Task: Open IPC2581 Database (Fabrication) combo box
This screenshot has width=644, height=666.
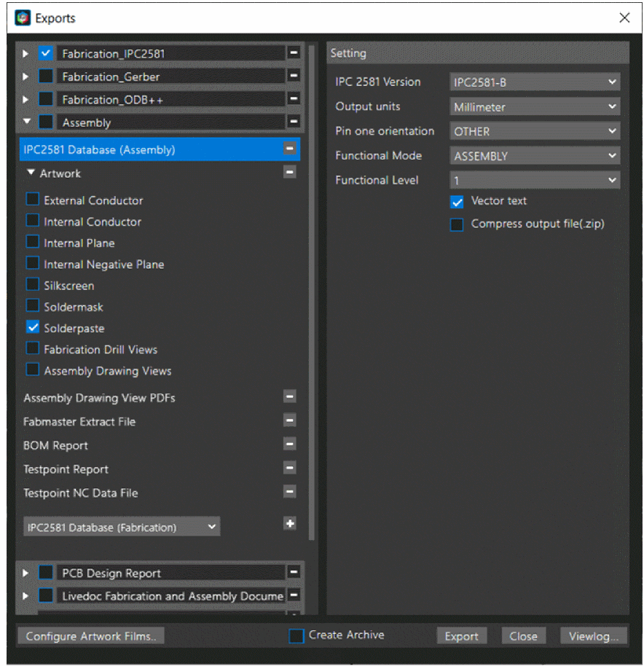Action: pyautogui.click(x=122, y=527)
